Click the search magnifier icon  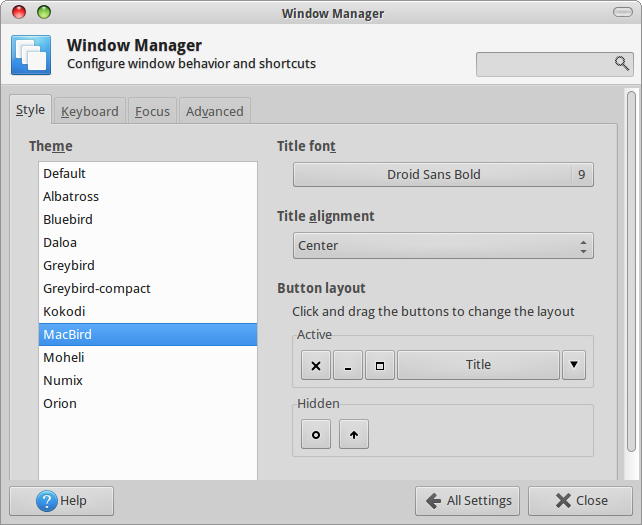(x=622, y=63)
